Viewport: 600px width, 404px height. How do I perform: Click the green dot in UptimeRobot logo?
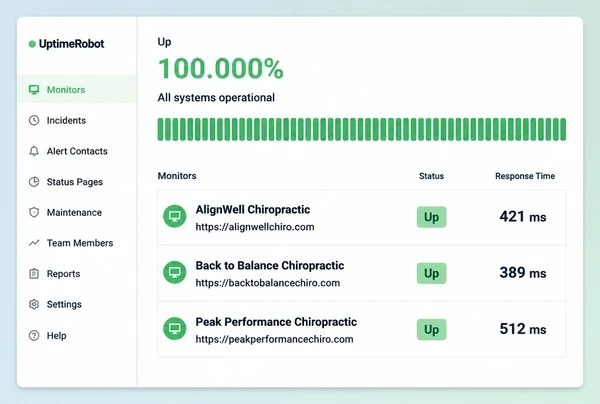click(32, 44)
